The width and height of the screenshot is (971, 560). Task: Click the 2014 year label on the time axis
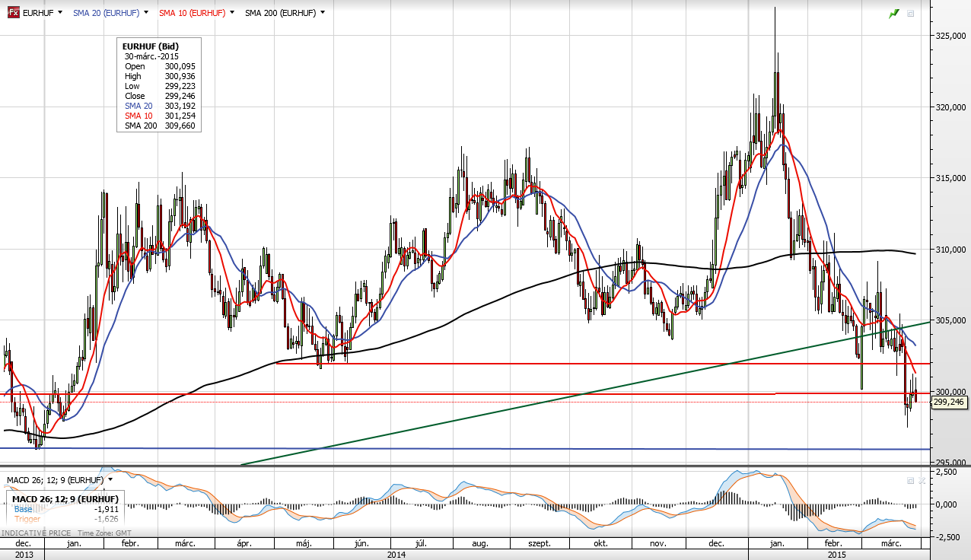[x=396, y=555]
